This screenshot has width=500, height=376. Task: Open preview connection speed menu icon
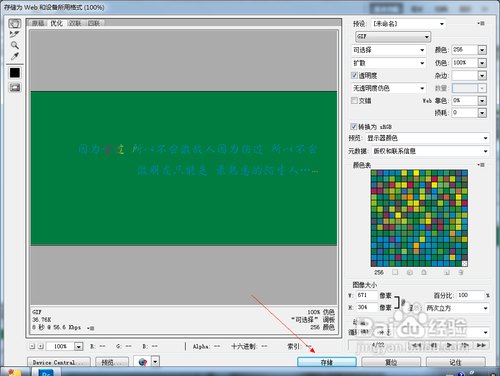[90, 328]
